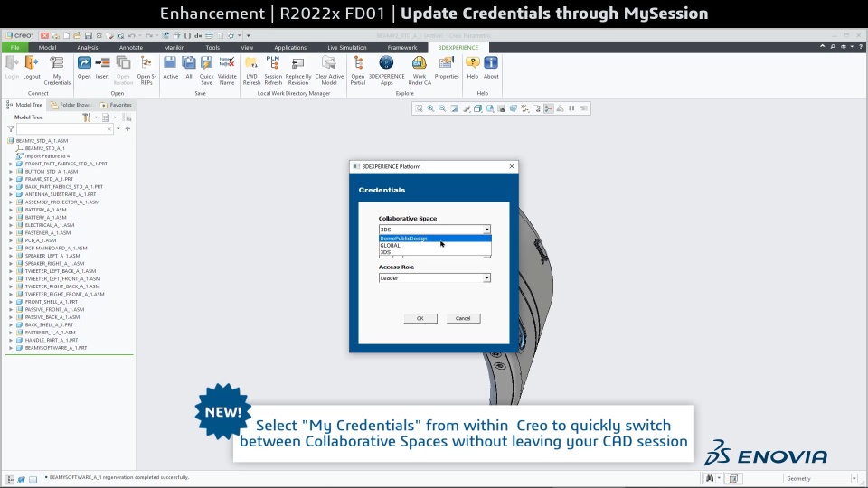Click the Pause simulation icon in graphics toolbar

[x=571, y=108]
